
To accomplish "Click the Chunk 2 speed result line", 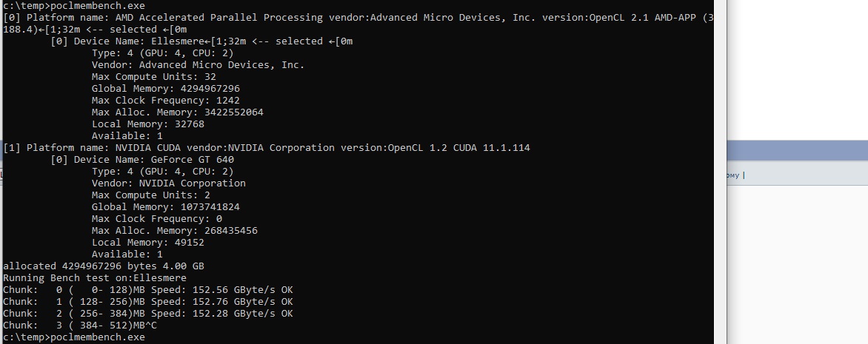I will pyautogui.click(x=148, y=314).
